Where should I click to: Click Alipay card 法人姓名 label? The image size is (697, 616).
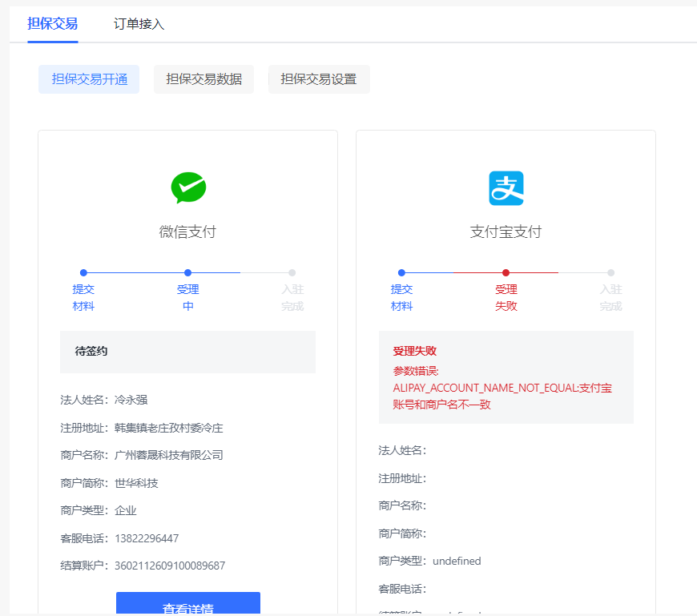(402, 451)
